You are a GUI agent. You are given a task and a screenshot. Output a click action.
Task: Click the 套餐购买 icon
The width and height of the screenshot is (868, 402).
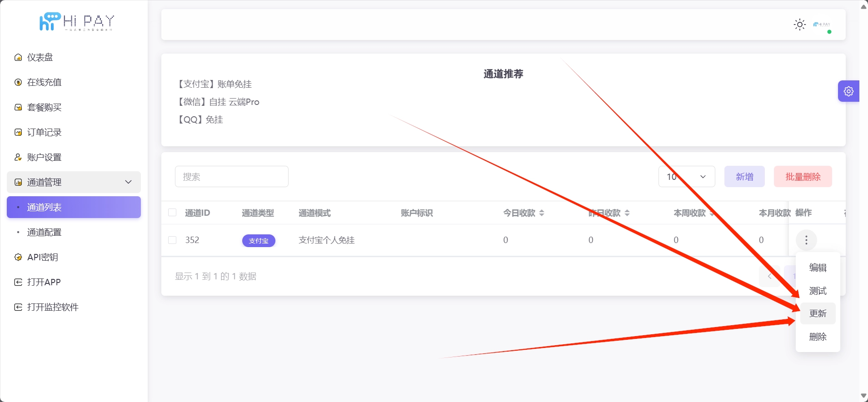tap(18, 107)
